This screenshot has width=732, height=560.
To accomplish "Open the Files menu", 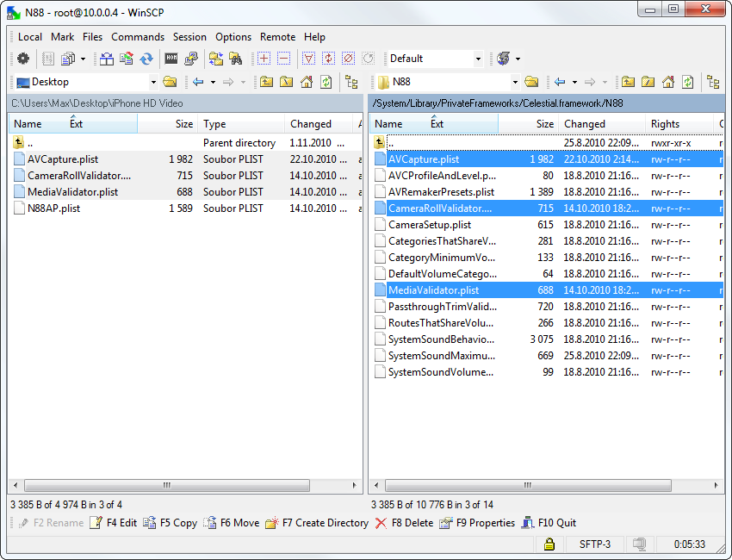I will coord(92,37).
